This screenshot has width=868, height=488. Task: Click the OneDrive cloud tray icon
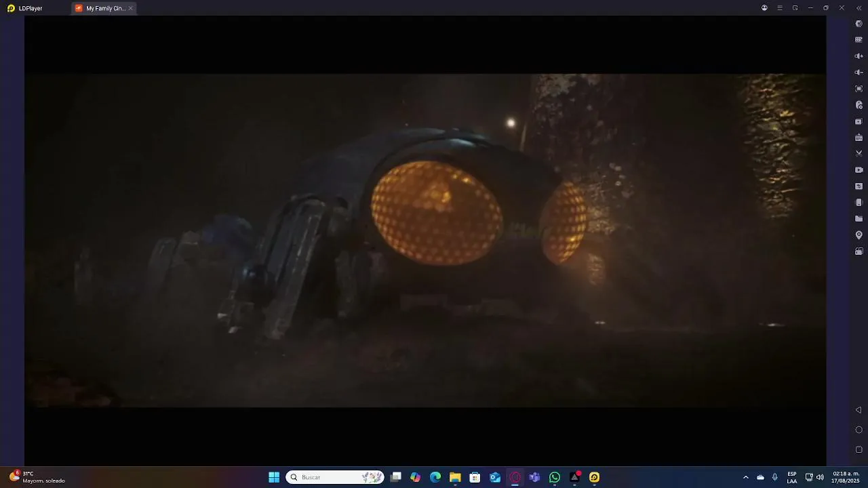click(x=760, y=477)
